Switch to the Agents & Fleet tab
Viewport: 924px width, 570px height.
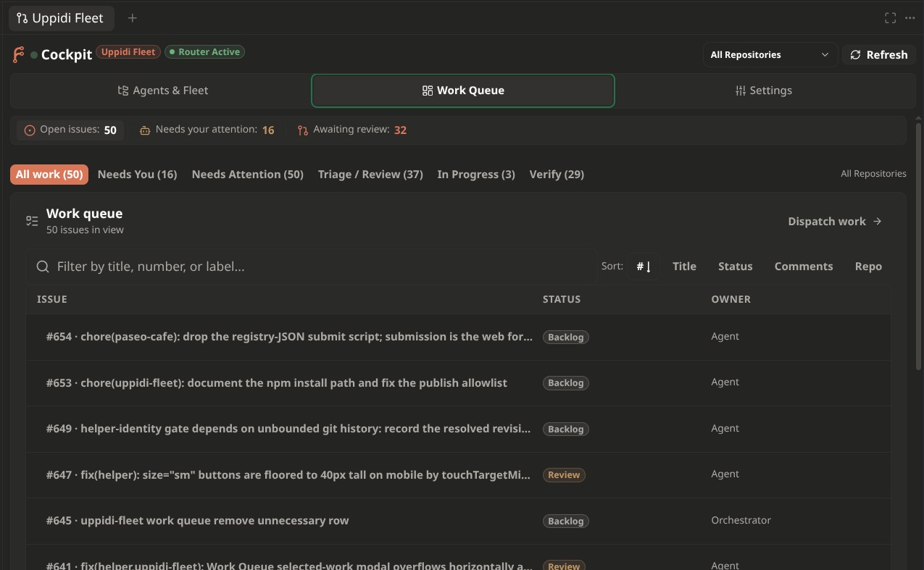(x=161, y=91)
